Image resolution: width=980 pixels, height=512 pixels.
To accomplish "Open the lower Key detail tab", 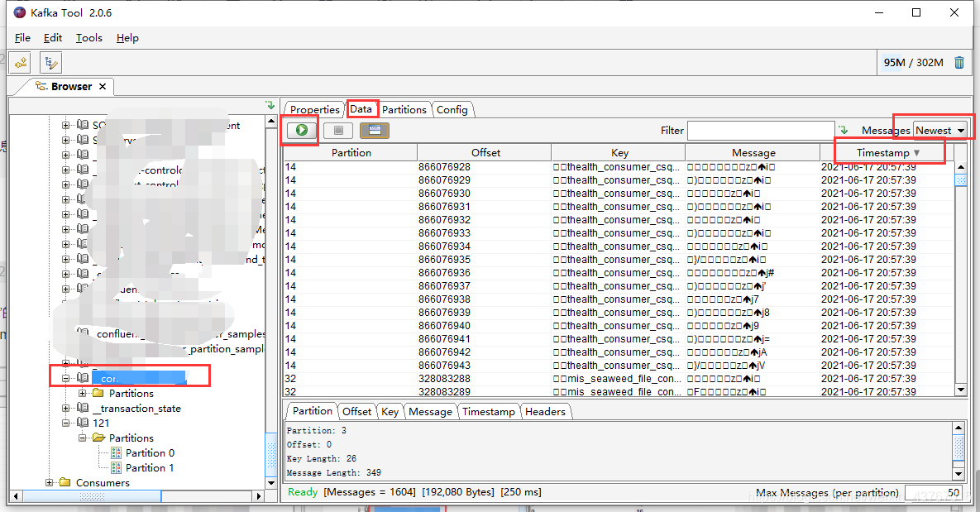I will tap(390, 411).
